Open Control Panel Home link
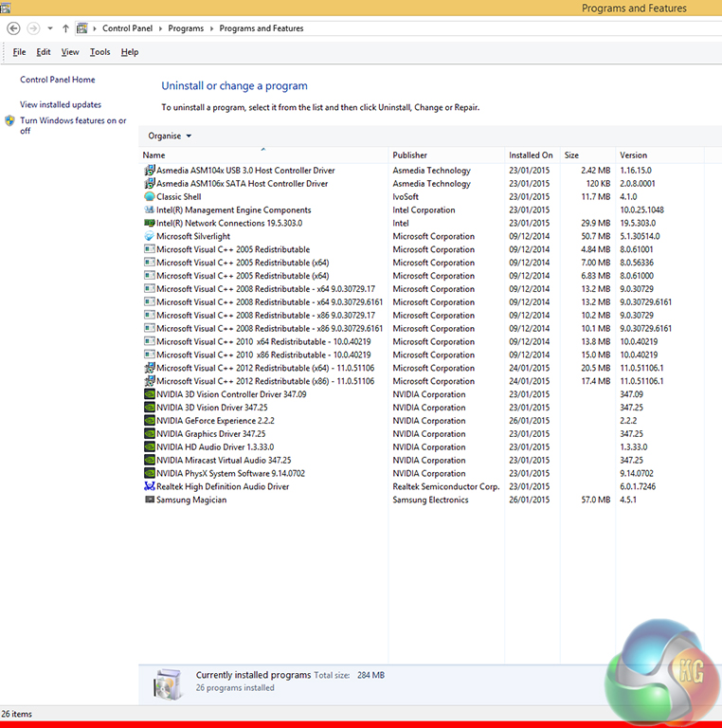 [58, 80]
